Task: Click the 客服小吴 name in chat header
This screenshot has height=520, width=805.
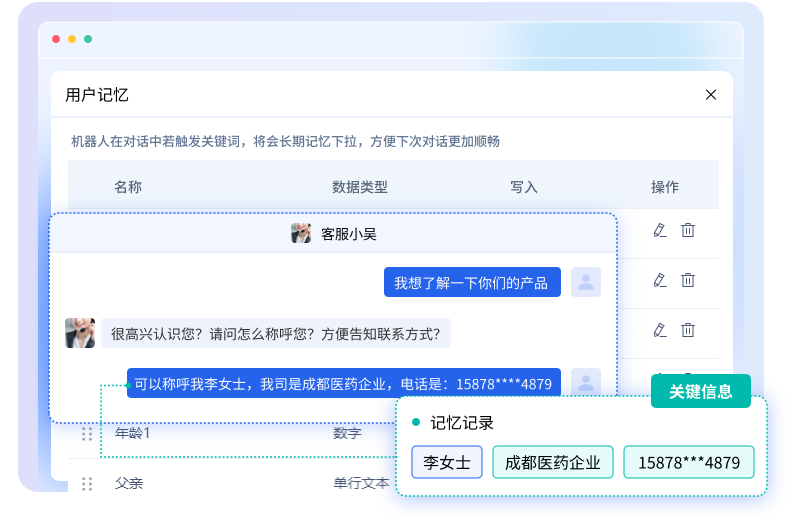Action: click(349, 234)
